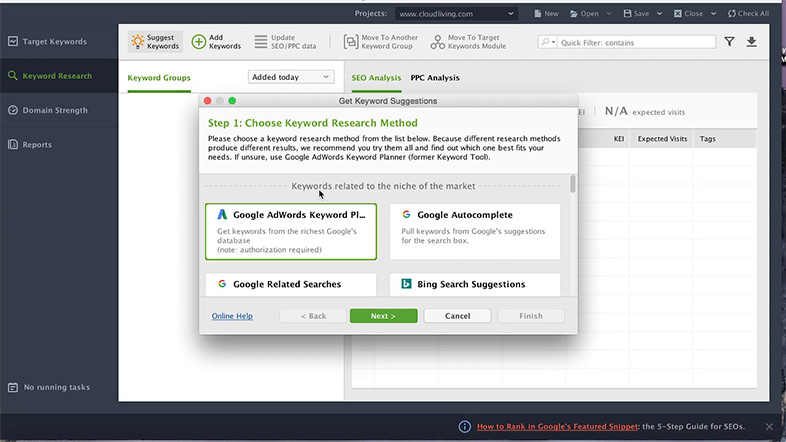Expand the Close button dropdown arrow
Image resolution: width=786 pixels, height=442 pixels.
[x=713, y=14]
